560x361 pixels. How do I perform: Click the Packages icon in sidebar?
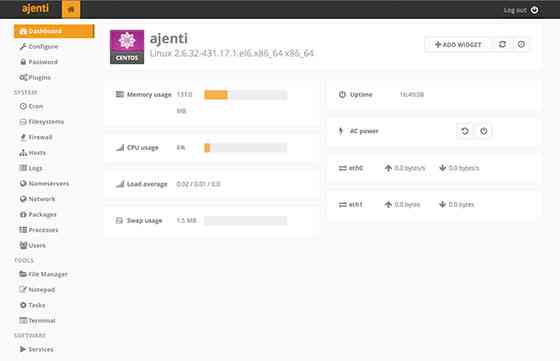(x=23, y=214)
